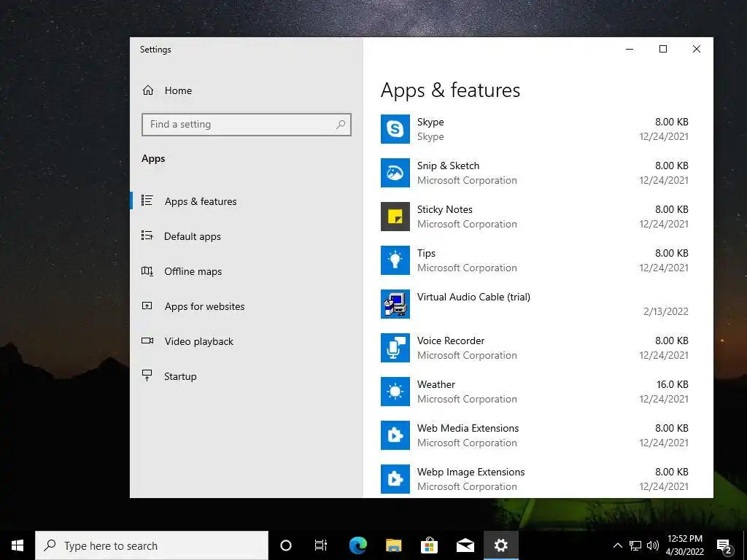Click the Virtual Audio Cable installer icon
The image size is (747, 560).
395,304
